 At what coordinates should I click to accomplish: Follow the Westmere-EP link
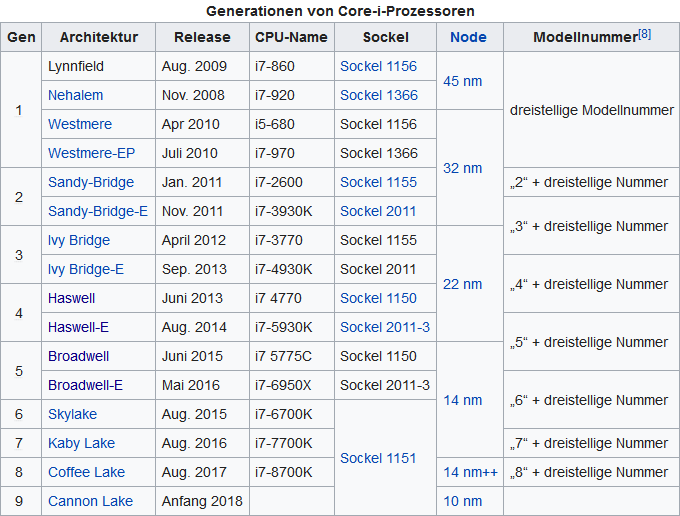92,153
